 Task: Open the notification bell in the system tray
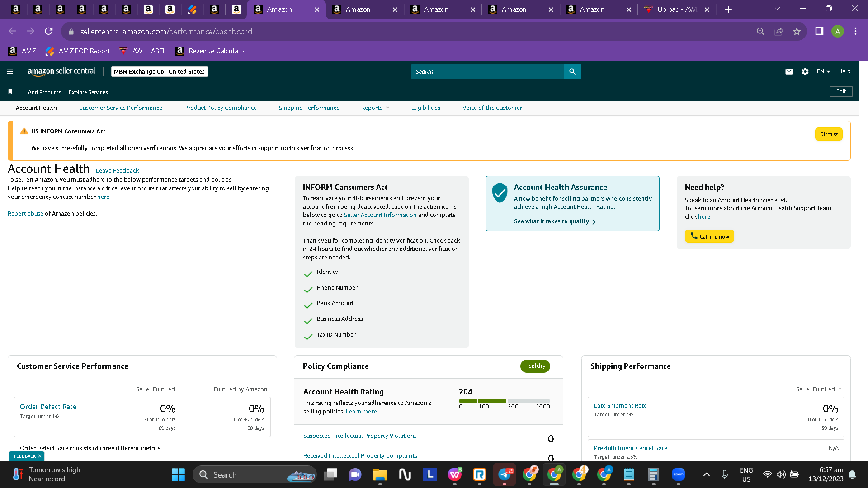pos(852,474)
